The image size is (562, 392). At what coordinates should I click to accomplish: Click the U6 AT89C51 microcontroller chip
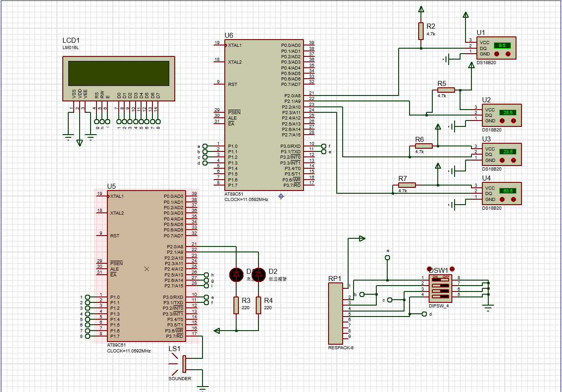click(264, 114)
